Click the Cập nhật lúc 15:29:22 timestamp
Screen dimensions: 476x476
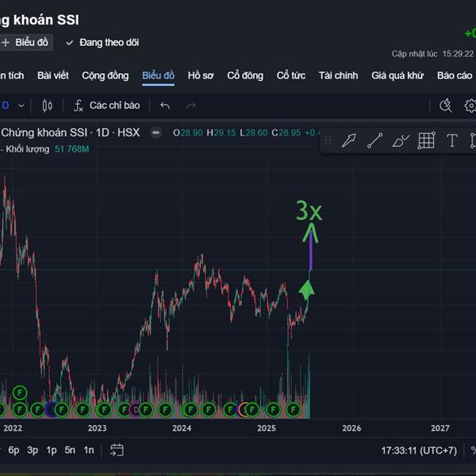(432, 54)
